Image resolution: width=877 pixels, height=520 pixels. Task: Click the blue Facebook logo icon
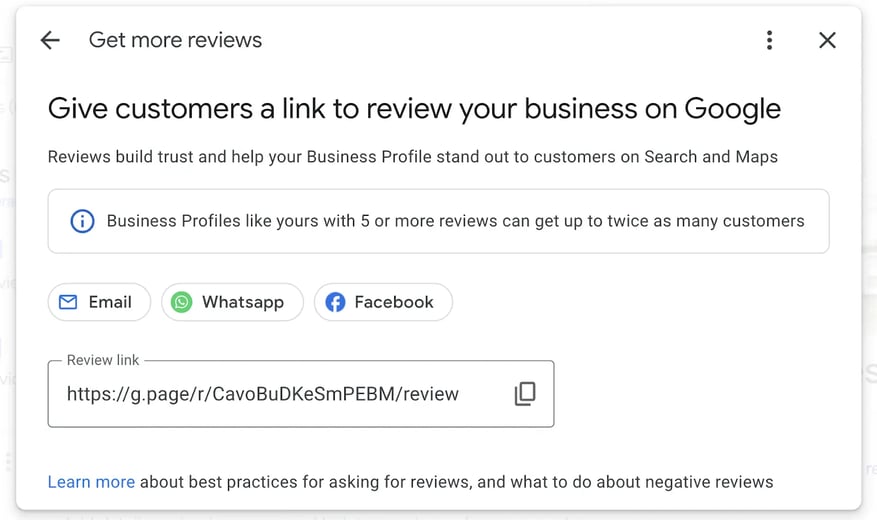335,302
